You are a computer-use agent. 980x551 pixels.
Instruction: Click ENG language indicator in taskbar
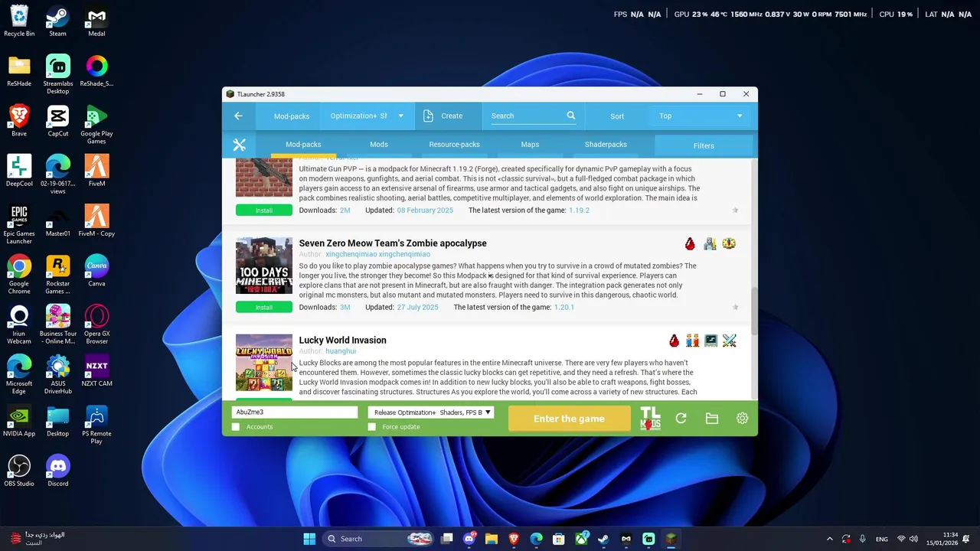882,539
